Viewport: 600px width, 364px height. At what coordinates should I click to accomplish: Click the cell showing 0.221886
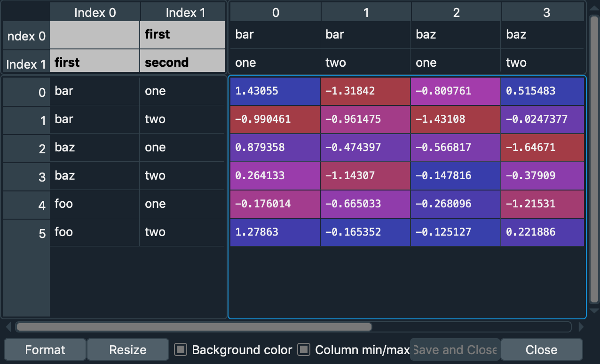(x=542, y=232)
